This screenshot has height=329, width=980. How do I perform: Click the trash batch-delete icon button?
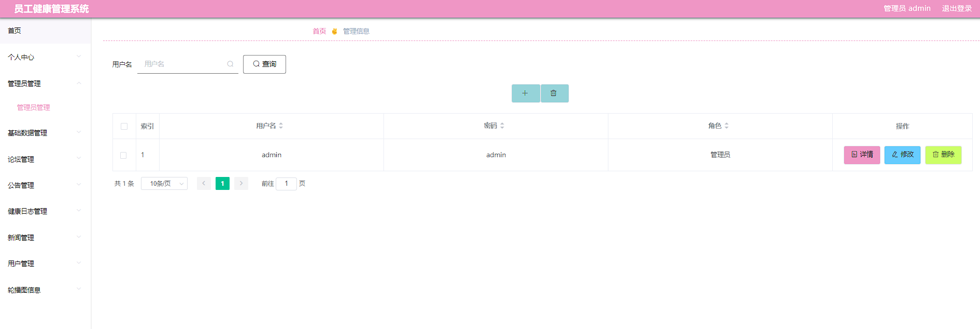[555, 93]
